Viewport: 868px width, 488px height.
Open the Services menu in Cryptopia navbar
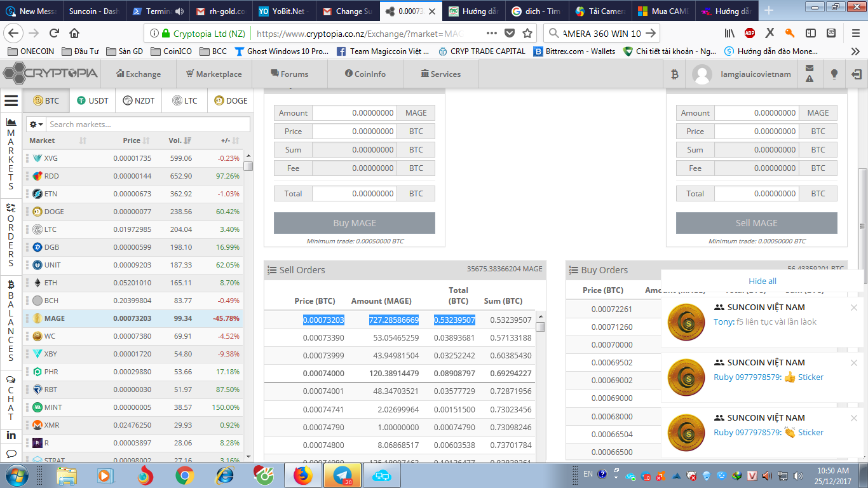(x=441, y=74)
